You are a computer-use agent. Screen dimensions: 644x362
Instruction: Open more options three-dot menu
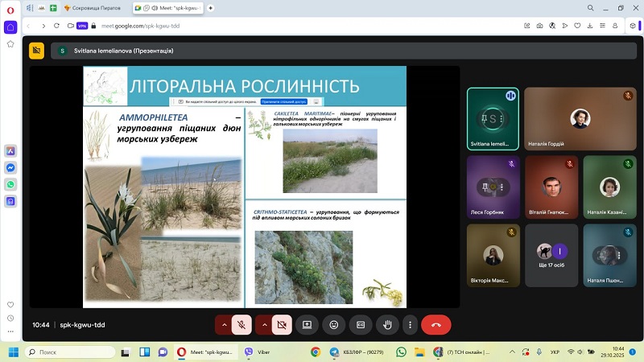[411, 325]
